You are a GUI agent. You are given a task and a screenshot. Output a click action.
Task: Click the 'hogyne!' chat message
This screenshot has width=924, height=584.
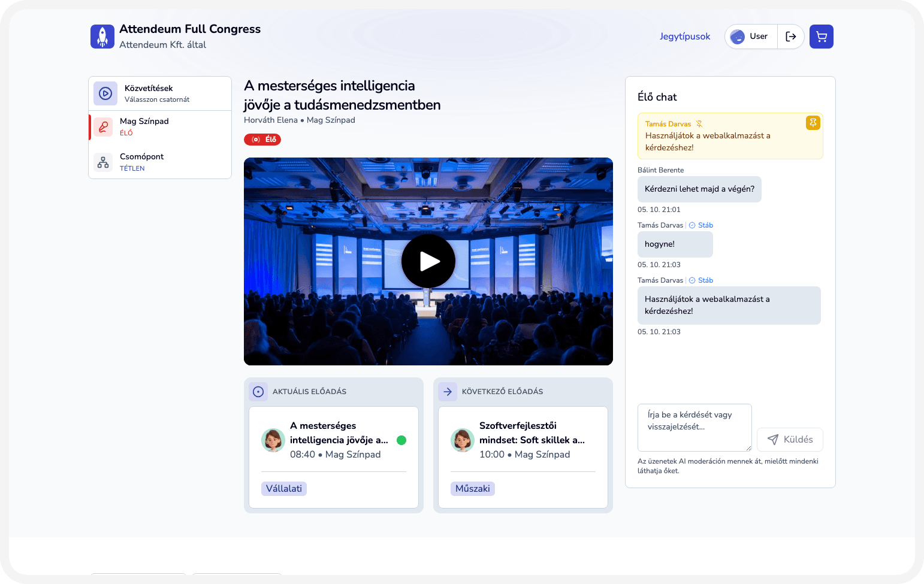click(x=675, y=244)
